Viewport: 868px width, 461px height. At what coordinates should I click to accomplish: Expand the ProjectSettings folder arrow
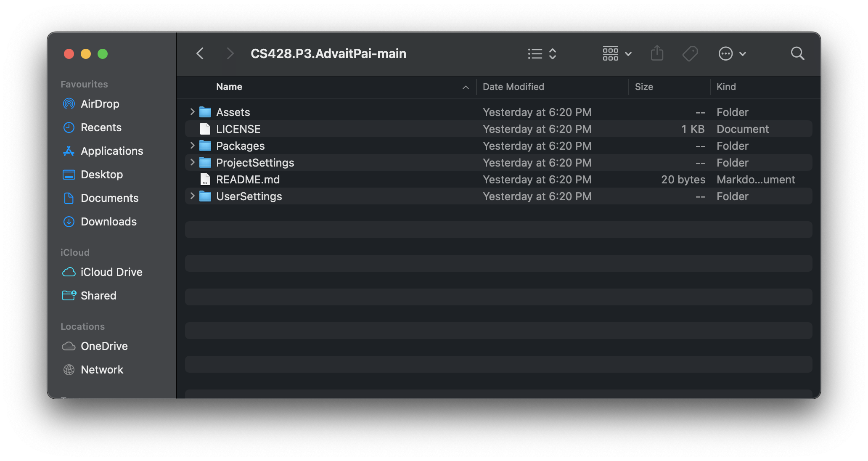point(192,162)
